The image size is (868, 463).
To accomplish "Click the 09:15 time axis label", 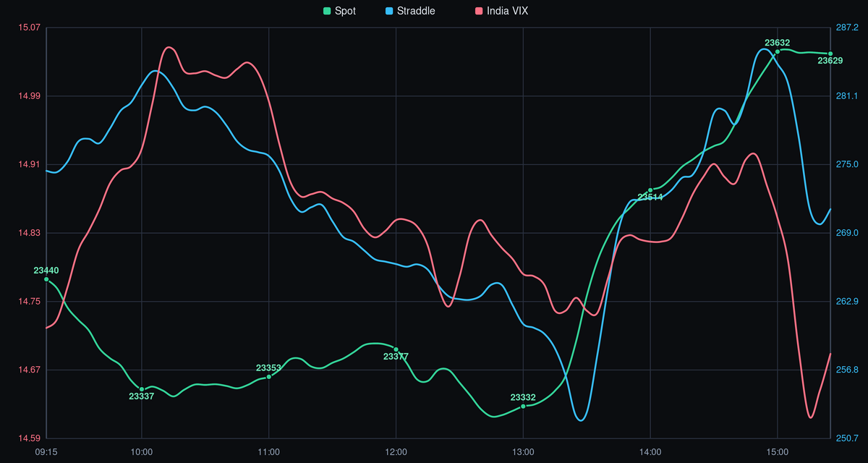I will tap(46, 451).
